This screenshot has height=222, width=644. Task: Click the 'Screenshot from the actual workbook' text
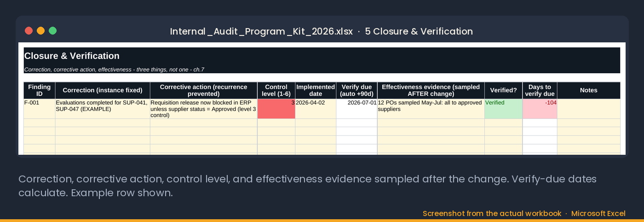(x=492, y=213)
